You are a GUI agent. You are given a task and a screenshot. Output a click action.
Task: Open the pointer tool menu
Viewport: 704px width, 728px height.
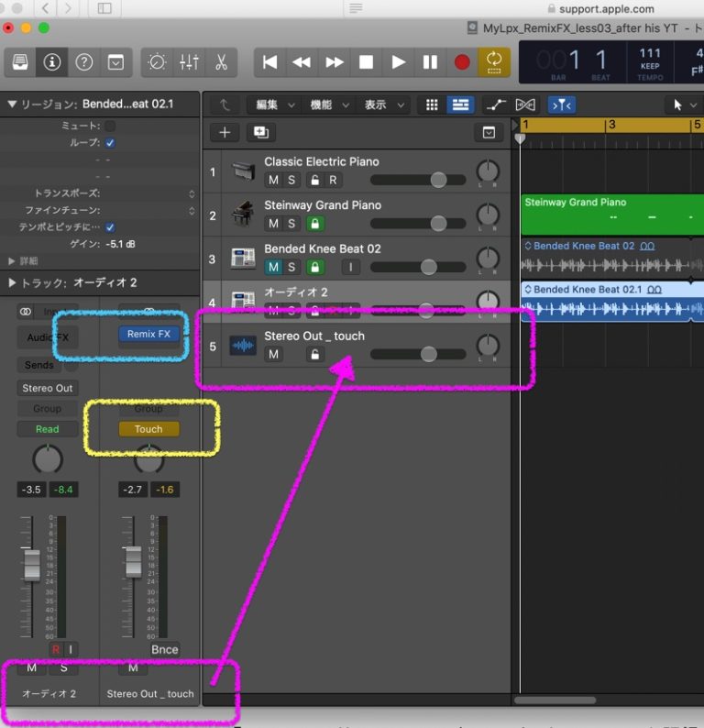(x=685, y=105)
